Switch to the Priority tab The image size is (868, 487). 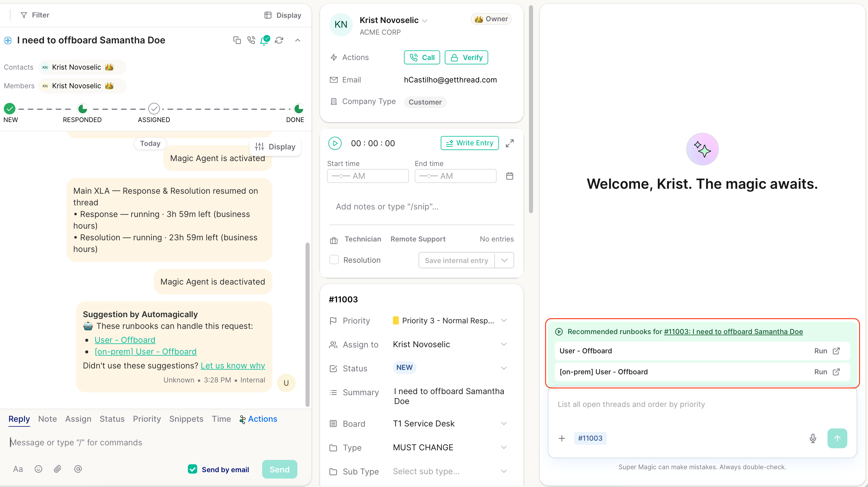[147, 419]
